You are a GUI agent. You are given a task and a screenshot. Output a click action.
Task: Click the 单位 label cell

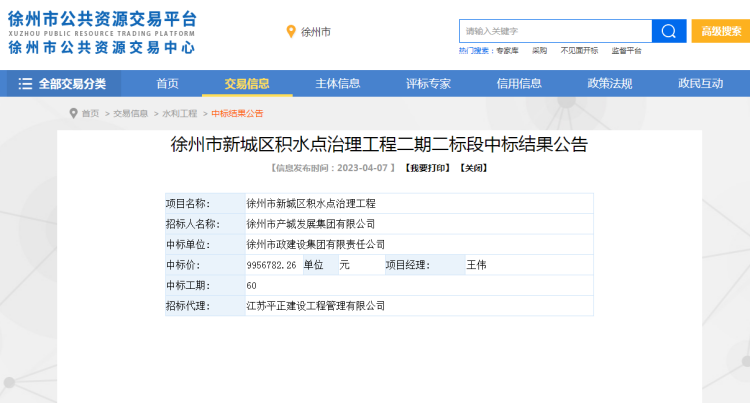tap(320, 265)
